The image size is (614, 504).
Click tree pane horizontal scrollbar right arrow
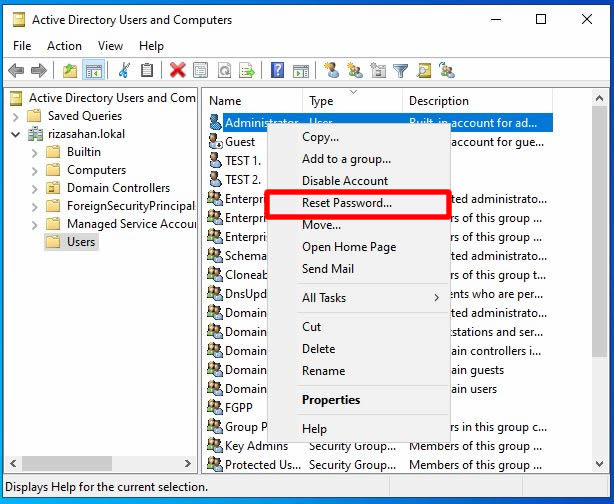[x=188, y=464]
